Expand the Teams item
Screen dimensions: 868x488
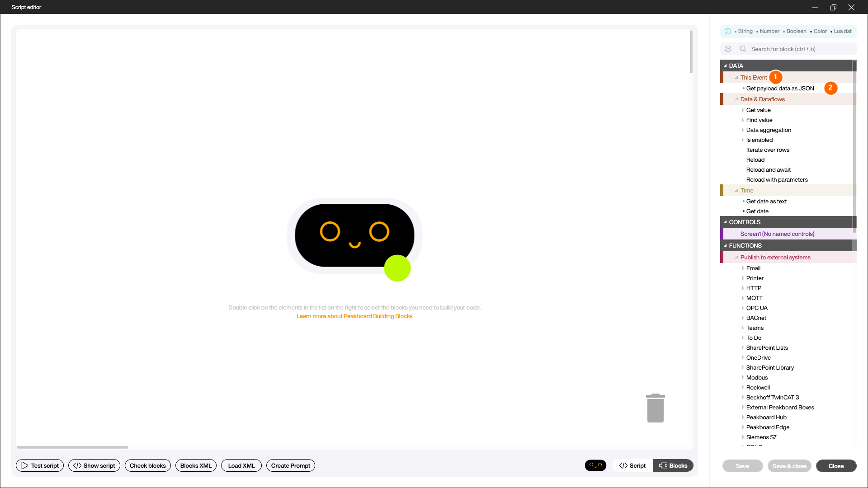743,328
